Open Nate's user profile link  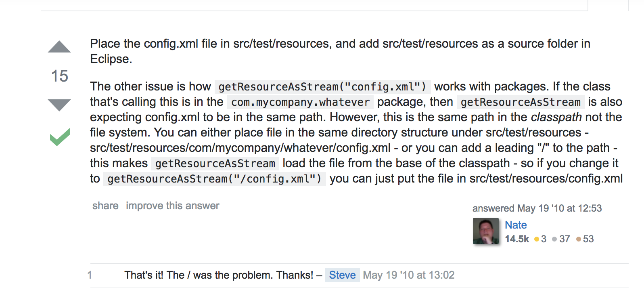(x=516, y=225)
